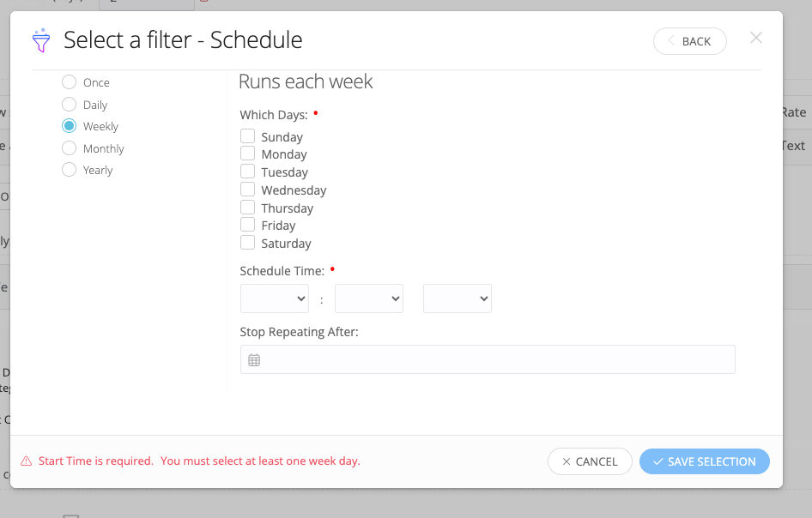The width and height of the screenshot is (812, 518).
Task: Open the AM/PM dropdown
Action: (x=458, y=298)
